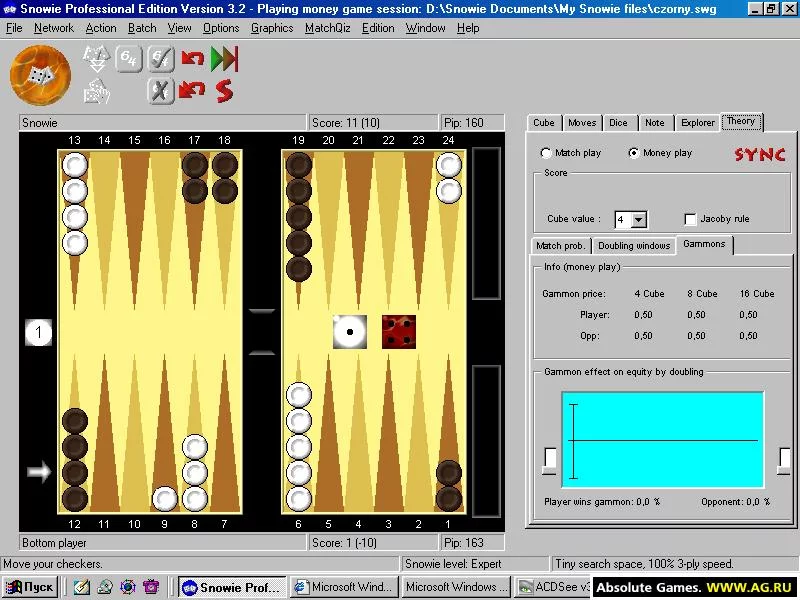This screenshot has width=800, height=600.
Task: Switch to the Moves tab
Action: coord(582,122)
